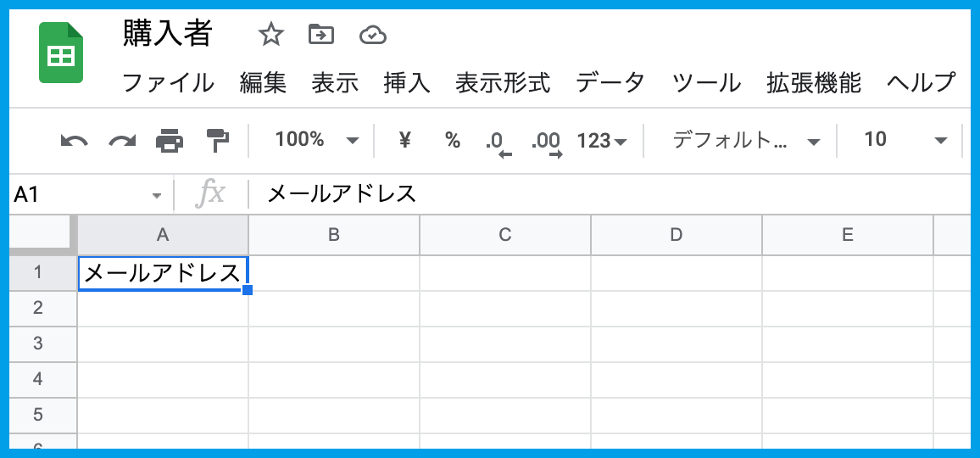Check the cloud save status icon
This screenshot has width=980, height=458.
373,35
